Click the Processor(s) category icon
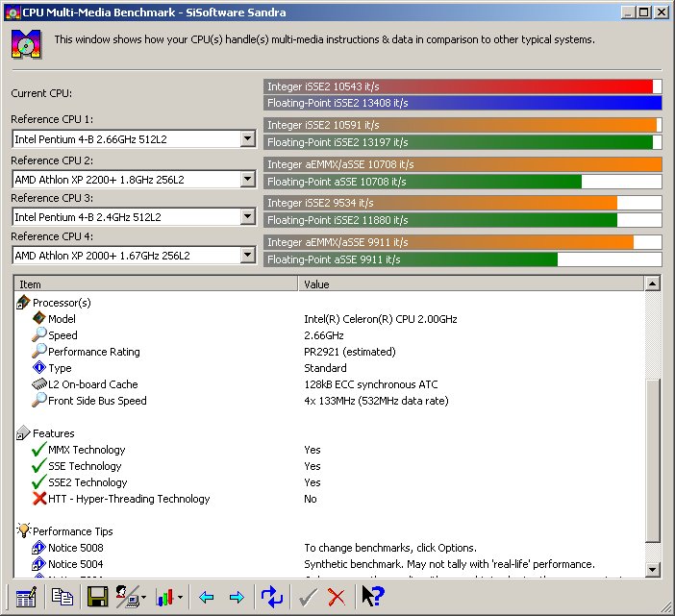 point(23,303)
